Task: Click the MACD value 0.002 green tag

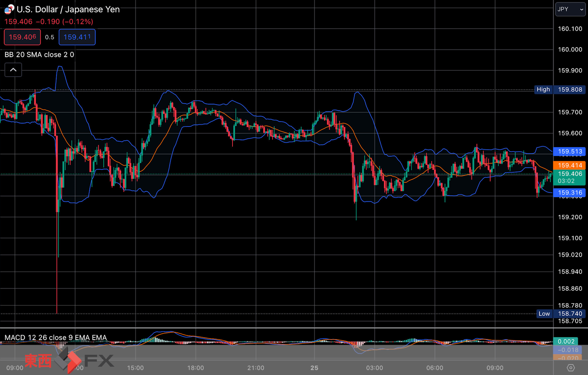Action: [x=566, y=341]
